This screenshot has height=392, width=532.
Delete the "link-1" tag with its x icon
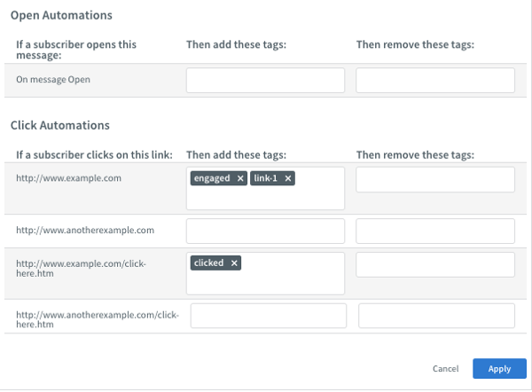pyautogui.click(x=288, y=178)
